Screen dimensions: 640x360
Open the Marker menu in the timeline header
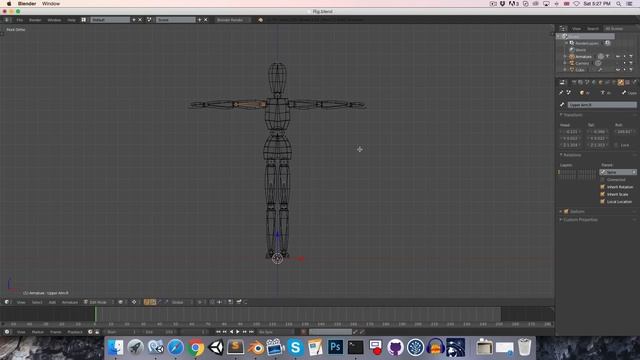(x=38, y=332)
